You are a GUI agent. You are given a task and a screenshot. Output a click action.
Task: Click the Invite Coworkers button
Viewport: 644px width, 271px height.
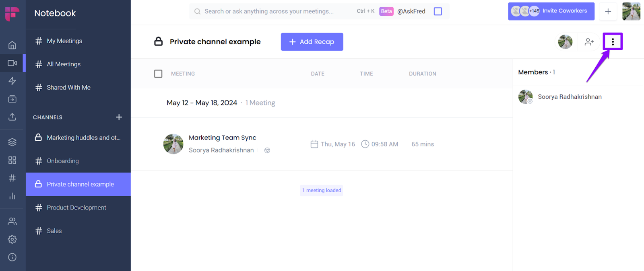(551, 11)
